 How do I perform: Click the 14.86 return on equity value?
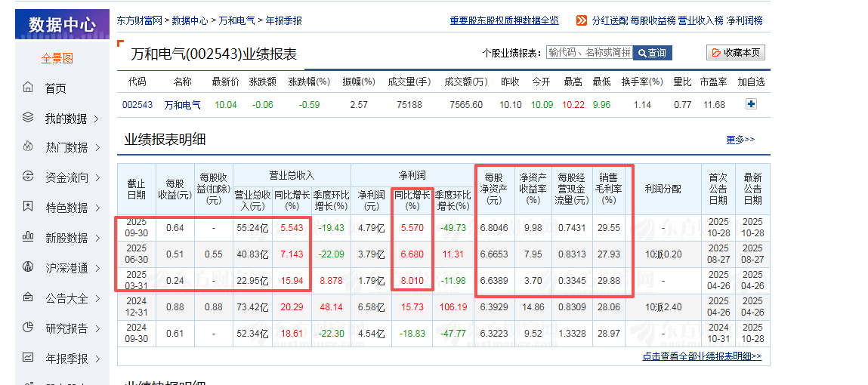coord(532,307)
